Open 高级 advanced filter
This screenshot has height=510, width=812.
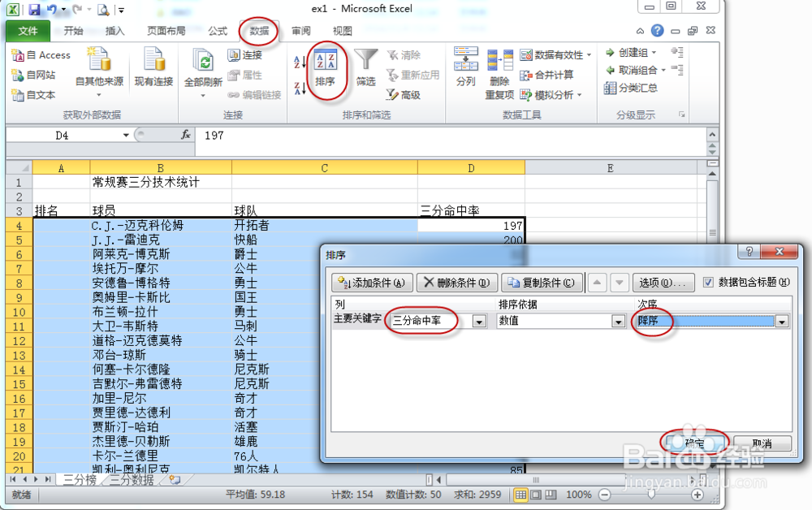[404, 95]
